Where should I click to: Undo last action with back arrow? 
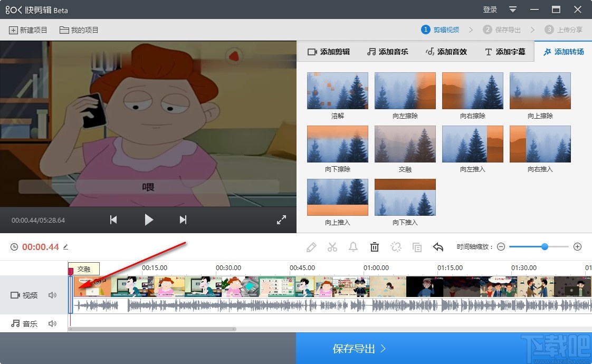coord(438,247)
